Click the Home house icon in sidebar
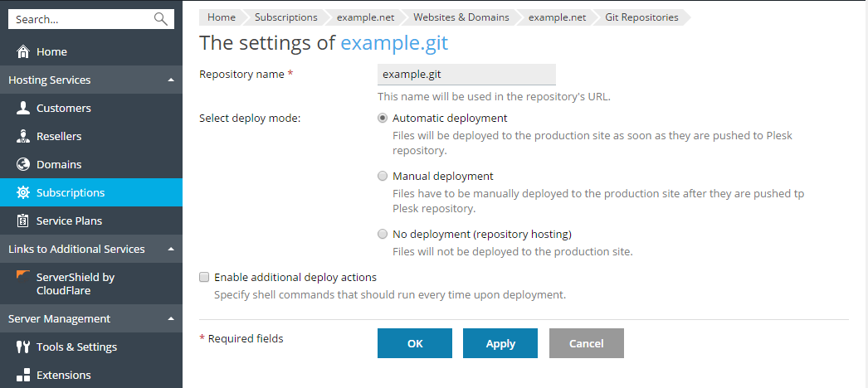This screenshot has height=388, width=868. point(23,51)
